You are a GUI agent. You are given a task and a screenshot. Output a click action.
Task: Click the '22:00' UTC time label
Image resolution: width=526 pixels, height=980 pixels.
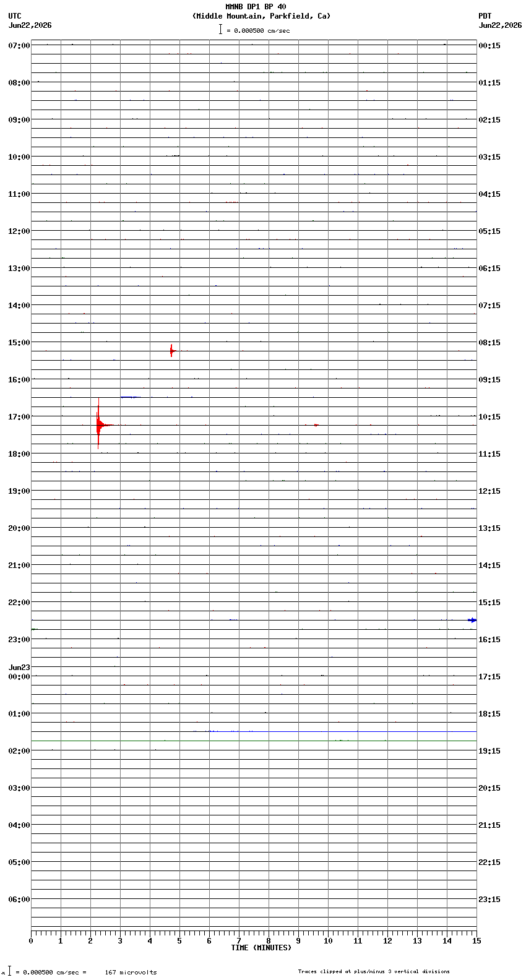(19, 603)
